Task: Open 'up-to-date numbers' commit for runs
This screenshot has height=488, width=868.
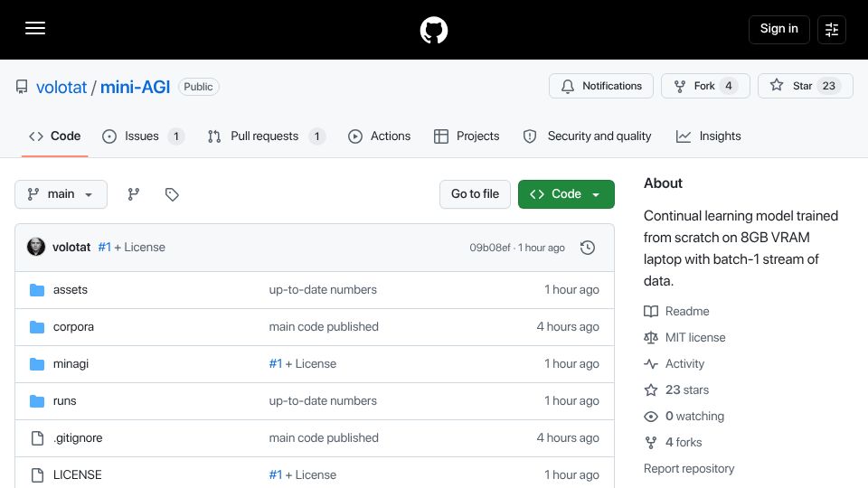Action: pyautogui.click(x=323, y=401)
